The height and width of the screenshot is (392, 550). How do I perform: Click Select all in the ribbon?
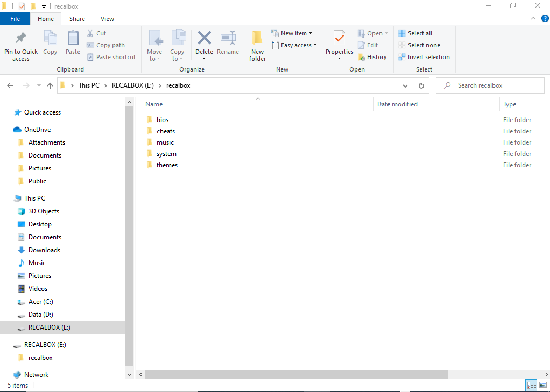point(415,33)
